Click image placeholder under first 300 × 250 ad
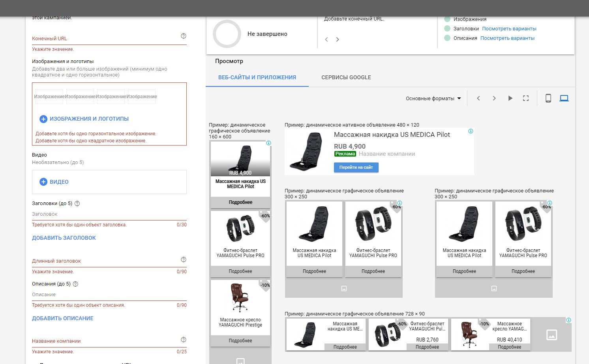The height and width of the screenshot is (364, 589). 344,289
